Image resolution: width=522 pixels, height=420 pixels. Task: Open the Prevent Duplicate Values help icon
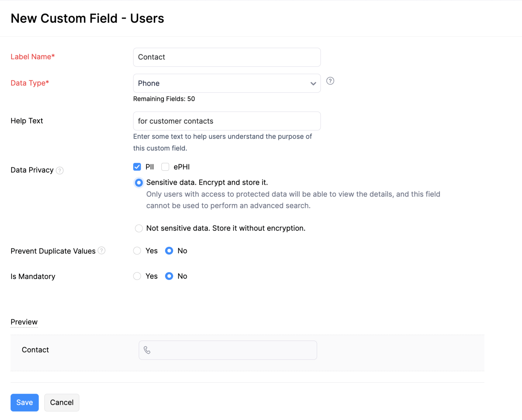coord(101,251)
